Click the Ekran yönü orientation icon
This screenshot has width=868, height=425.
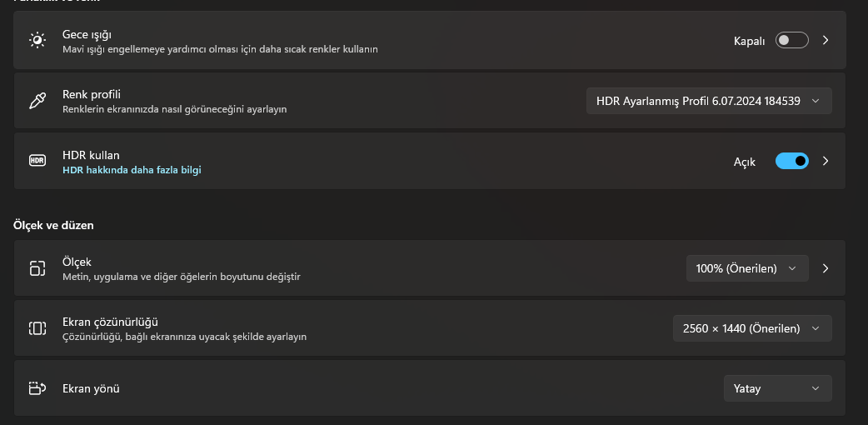click(37, 388)
